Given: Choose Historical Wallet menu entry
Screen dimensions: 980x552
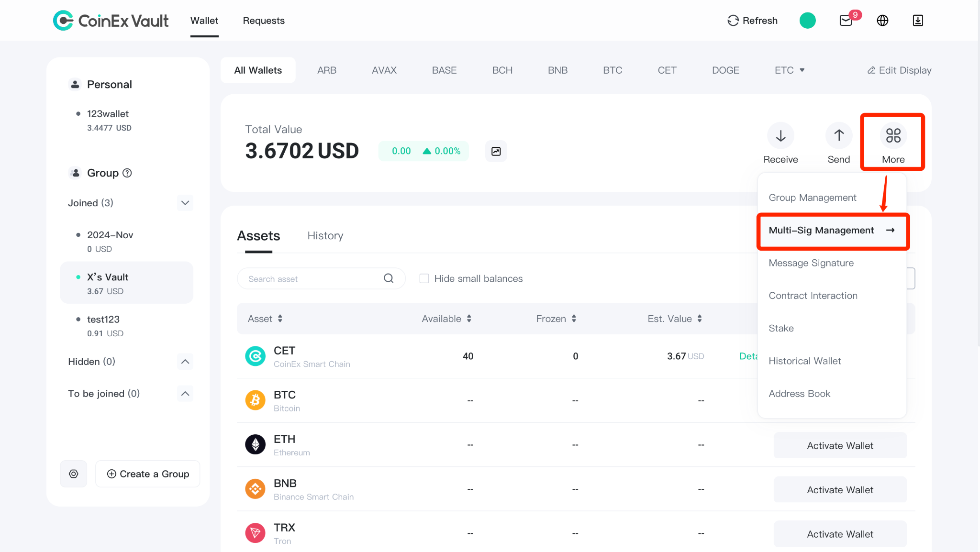Looking at the screenshot, I should point(804,361).
